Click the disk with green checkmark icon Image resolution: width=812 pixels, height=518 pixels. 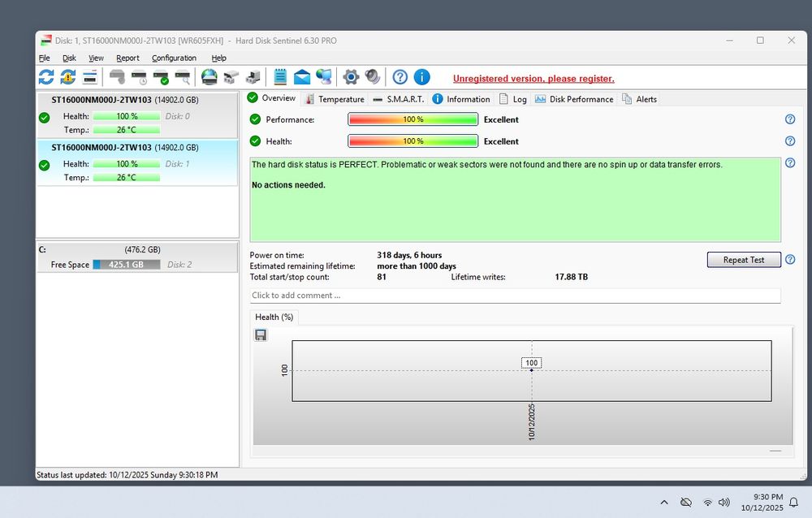(x=161, y=77)
